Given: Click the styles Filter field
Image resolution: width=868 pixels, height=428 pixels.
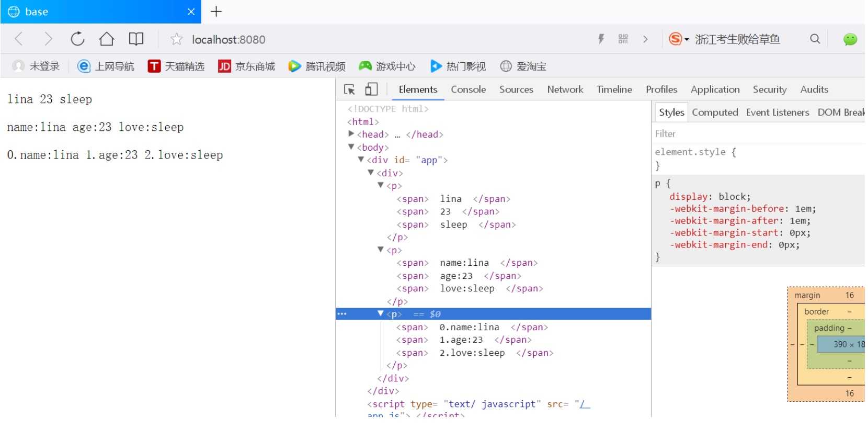Looking at the screenshot, I should [758, 134].
